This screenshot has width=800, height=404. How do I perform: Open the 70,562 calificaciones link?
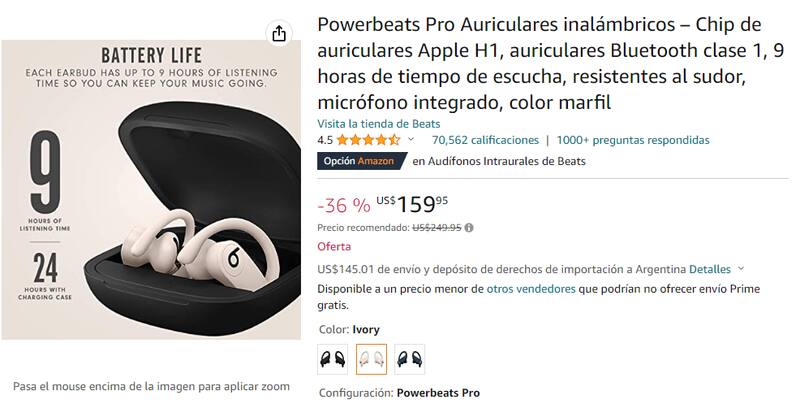click(x=485, y=140)
